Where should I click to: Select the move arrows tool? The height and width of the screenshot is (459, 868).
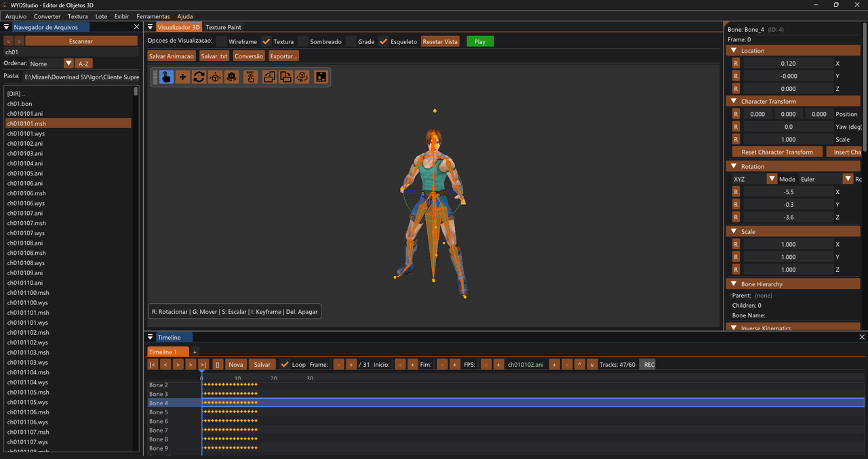point(182,77)
